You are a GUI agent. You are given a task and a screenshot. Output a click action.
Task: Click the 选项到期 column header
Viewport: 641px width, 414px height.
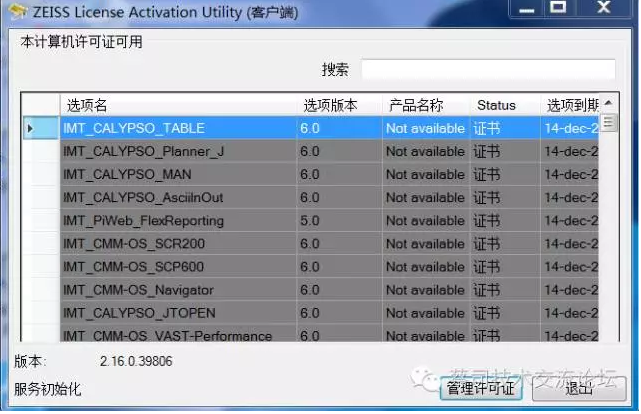(570, 105)
